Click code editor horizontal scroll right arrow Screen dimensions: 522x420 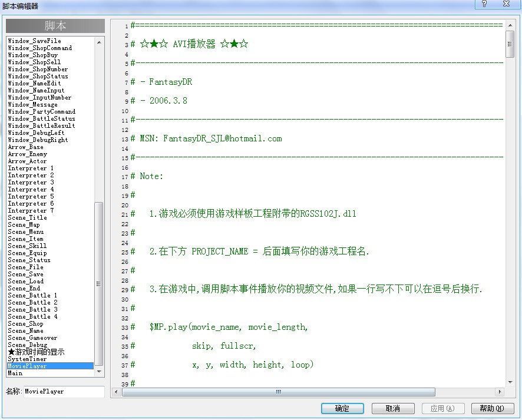point(500,392)
